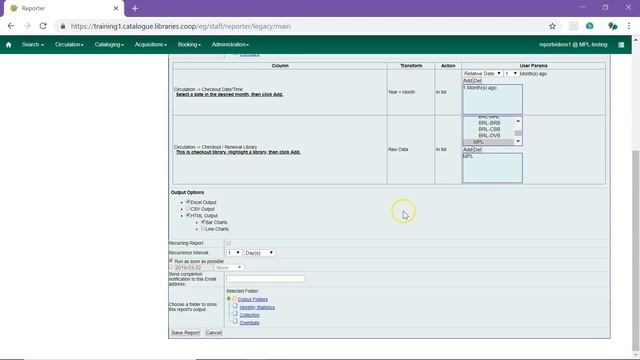Reload the page with the refresh icon
The image size is (640, 360).
pos(43,26)
